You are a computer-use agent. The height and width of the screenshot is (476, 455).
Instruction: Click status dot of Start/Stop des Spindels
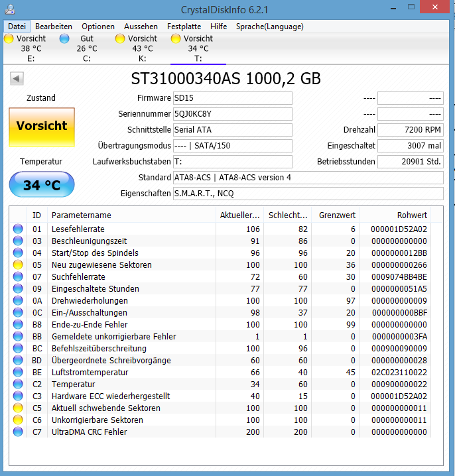(x=18, y=253)
